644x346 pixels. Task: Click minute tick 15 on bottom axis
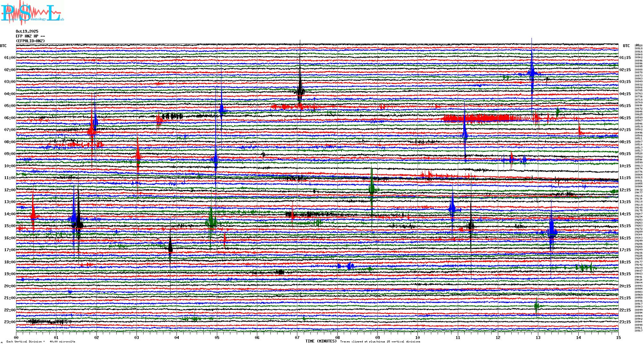[x=618, y=338]
